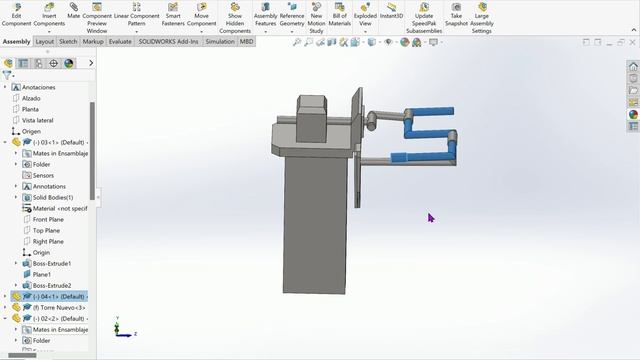Screen dimensions: 640x360
Task: Open Reference Geometry tool
Action: pos(292,17)
